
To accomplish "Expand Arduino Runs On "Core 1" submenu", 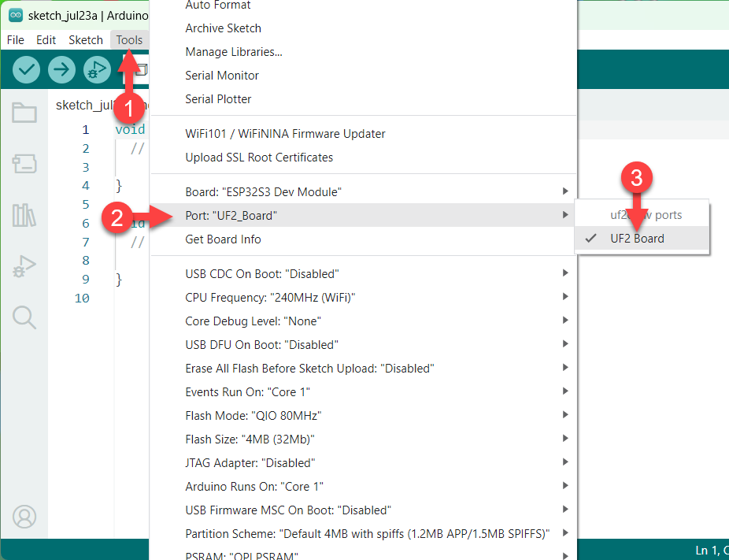I will point(364,487).
